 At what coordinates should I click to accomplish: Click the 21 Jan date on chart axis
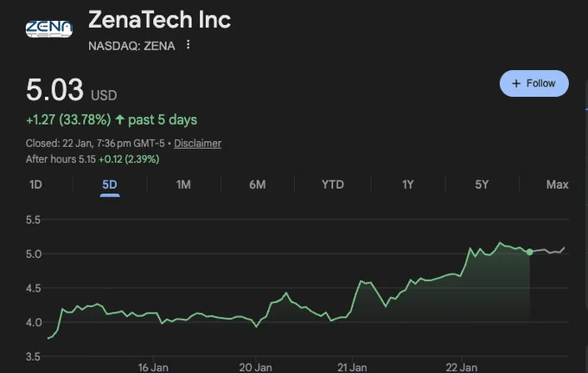[x=352, y=367]
